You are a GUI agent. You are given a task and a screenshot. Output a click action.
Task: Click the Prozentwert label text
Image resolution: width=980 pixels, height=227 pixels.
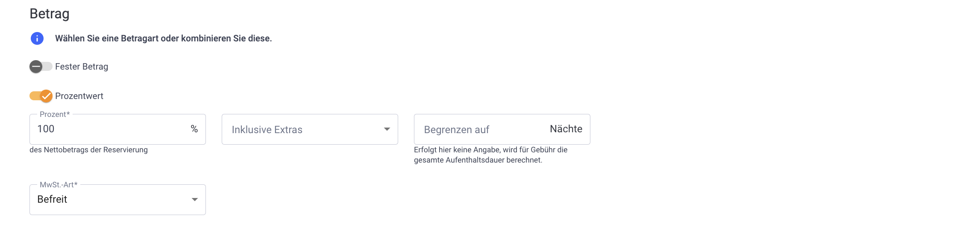coord(79,96)
